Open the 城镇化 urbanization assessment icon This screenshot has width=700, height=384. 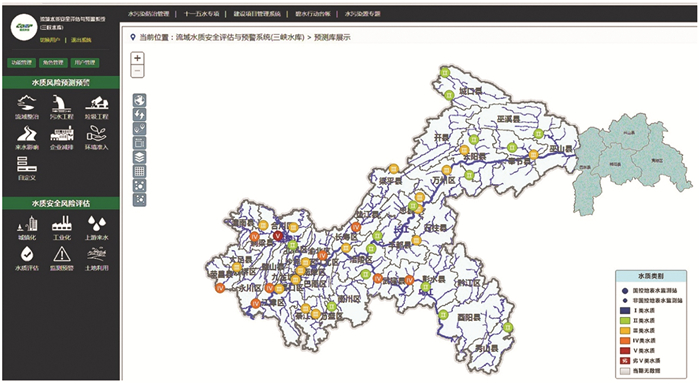tap(27, 224)
